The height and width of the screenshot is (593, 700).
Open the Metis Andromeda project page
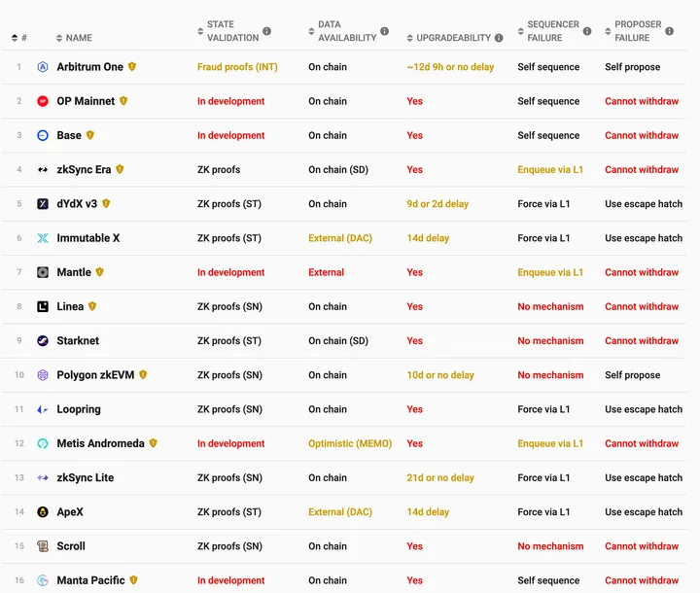100,443
